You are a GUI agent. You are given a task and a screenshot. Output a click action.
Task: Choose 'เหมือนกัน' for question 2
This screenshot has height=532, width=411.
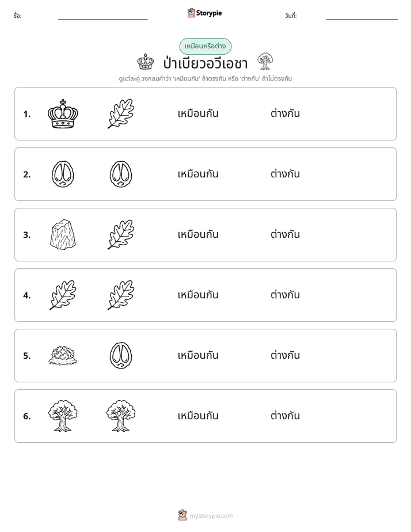197,174
